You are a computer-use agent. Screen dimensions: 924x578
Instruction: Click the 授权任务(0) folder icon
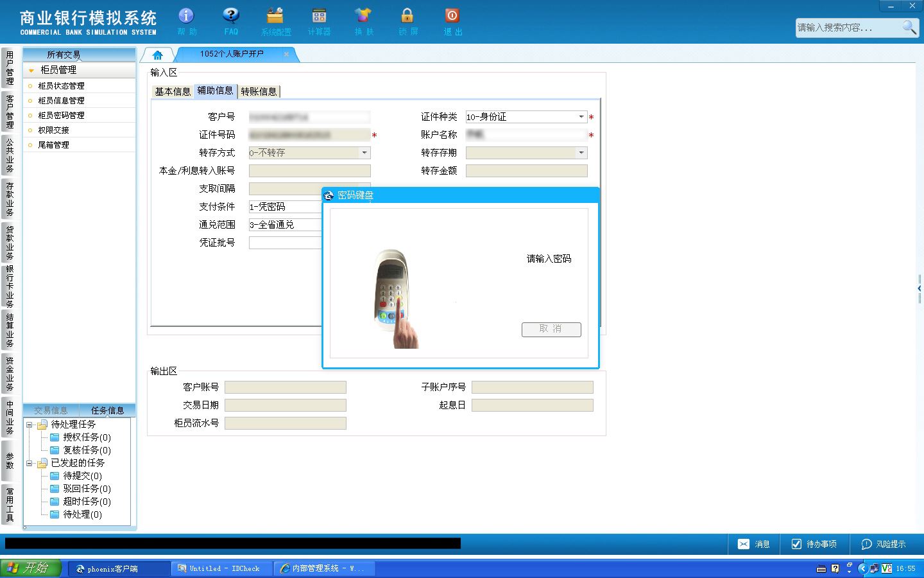(55, 437)
